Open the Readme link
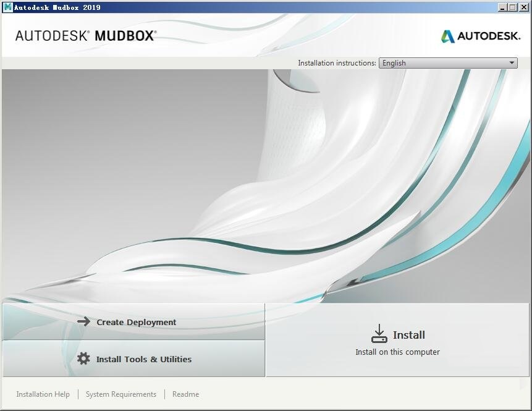 (x=185, y=394)
